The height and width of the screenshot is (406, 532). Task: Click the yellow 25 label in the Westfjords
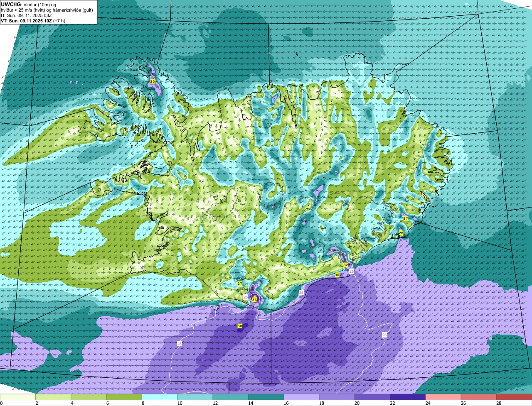click(x=153, y=82)
